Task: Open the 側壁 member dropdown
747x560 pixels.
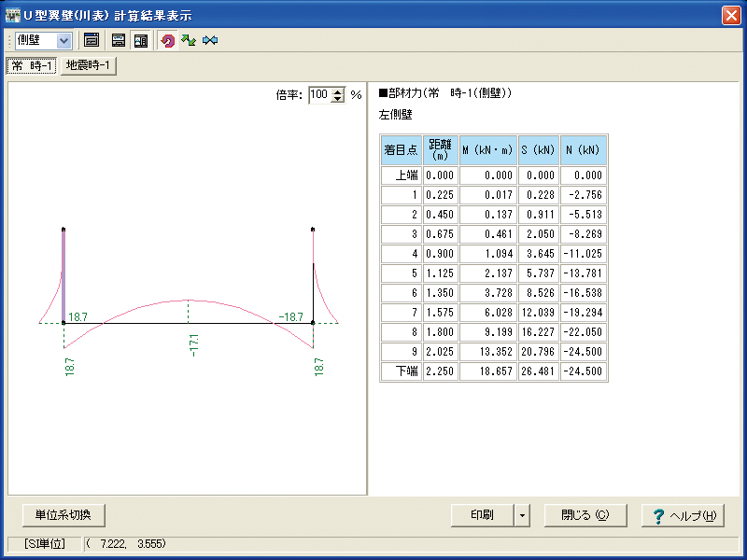Action: 63,40
